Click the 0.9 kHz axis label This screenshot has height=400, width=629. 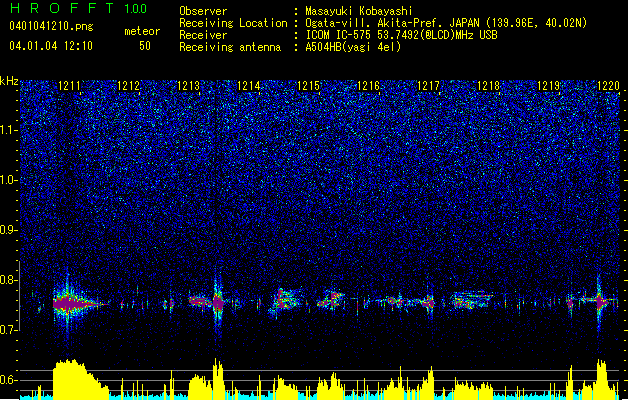pos(8,230)
